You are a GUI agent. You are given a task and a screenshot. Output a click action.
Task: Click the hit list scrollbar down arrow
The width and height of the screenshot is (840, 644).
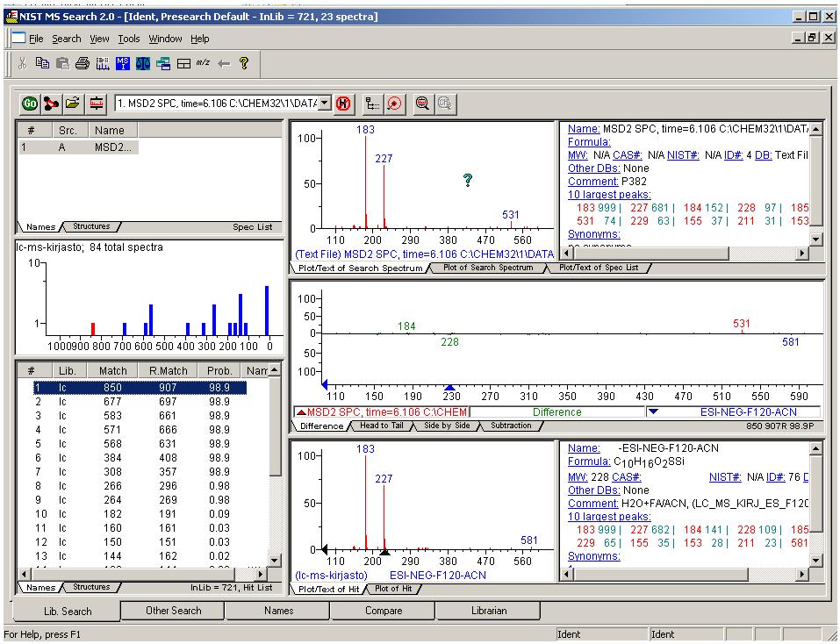274,561
